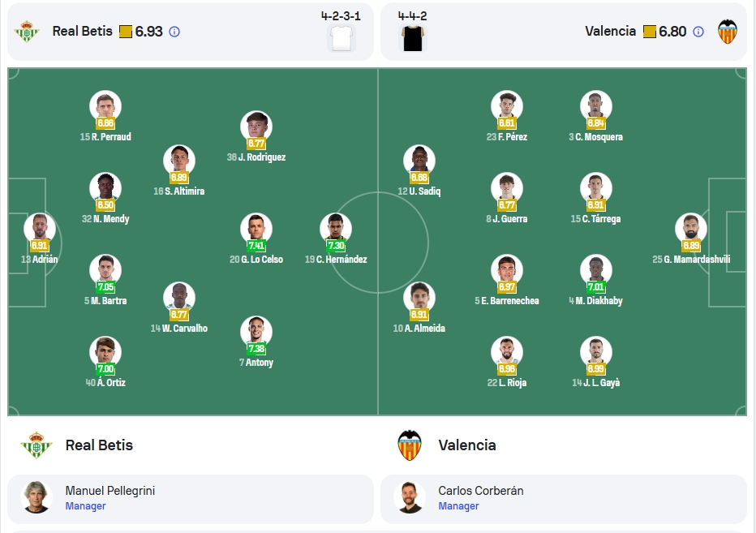756x533 pixels.
Task: Click the black Valencia shirt icon
Action: point(413,38)
